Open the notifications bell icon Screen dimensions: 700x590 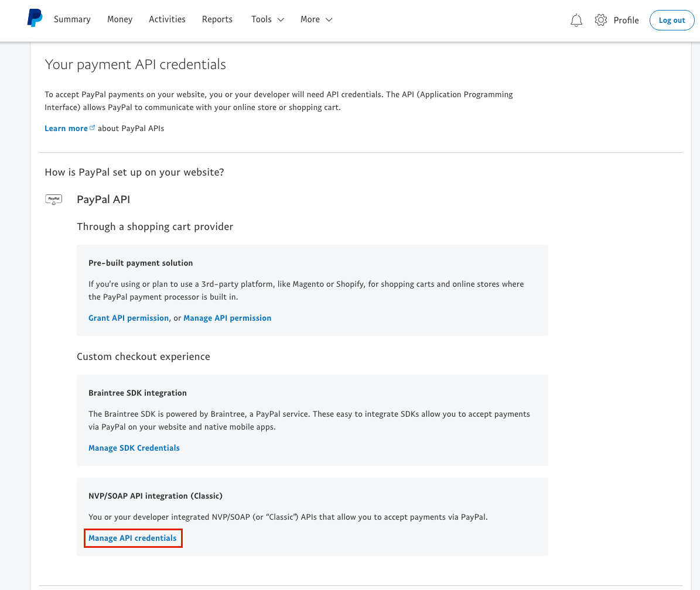tap(576, 20)
